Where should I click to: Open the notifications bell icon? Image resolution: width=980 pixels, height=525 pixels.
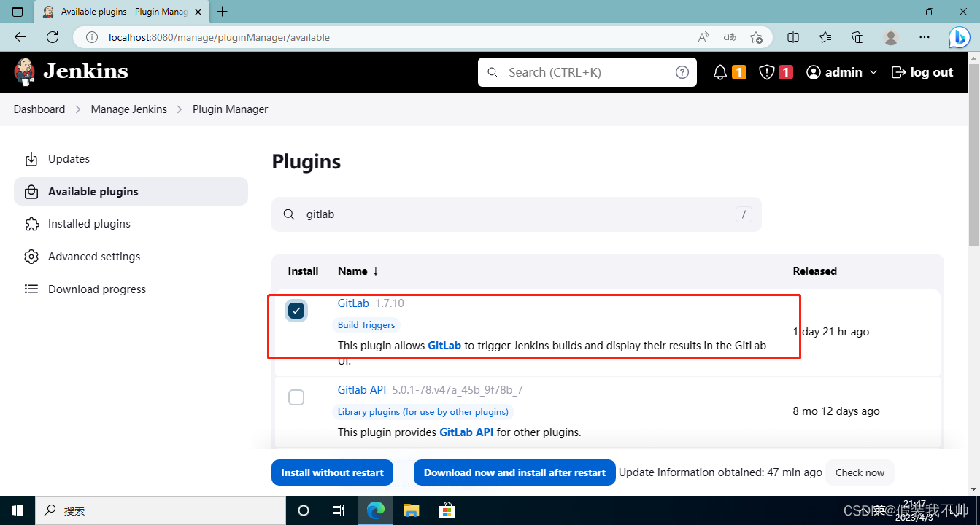coord(720,72)
